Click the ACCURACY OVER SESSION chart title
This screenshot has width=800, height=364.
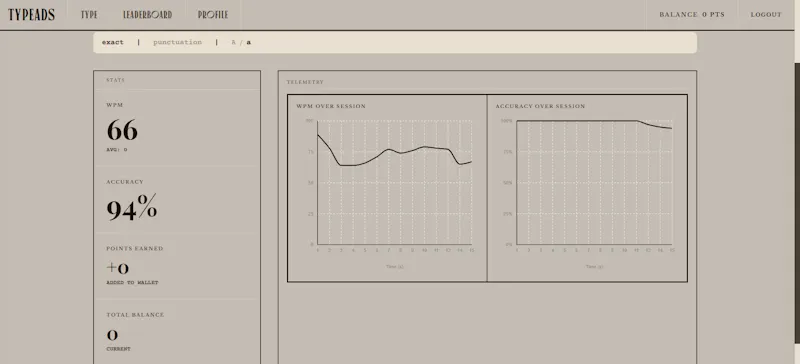(540, 106)
